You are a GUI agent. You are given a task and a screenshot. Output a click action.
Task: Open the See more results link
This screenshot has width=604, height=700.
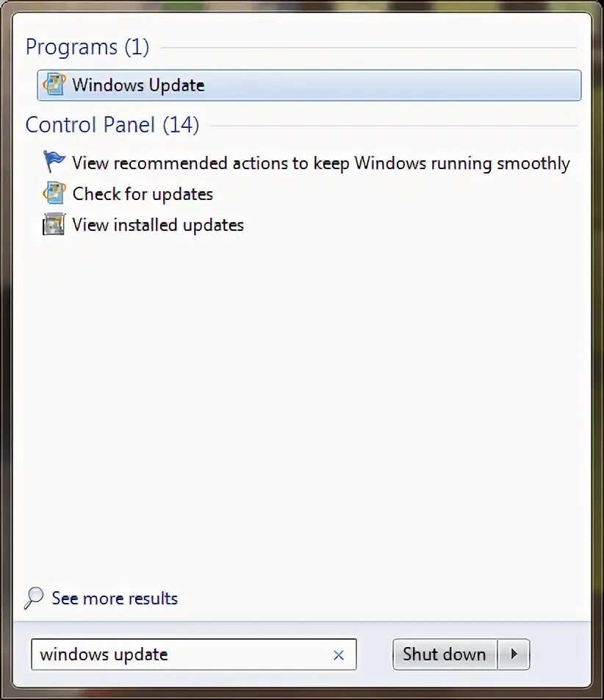coord(115,599)
